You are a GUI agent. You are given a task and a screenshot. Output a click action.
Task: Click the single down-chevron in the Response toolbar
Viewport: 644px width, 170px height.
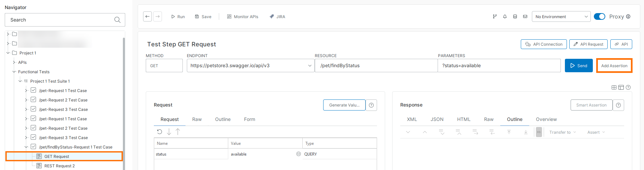[x=408, y=132]
